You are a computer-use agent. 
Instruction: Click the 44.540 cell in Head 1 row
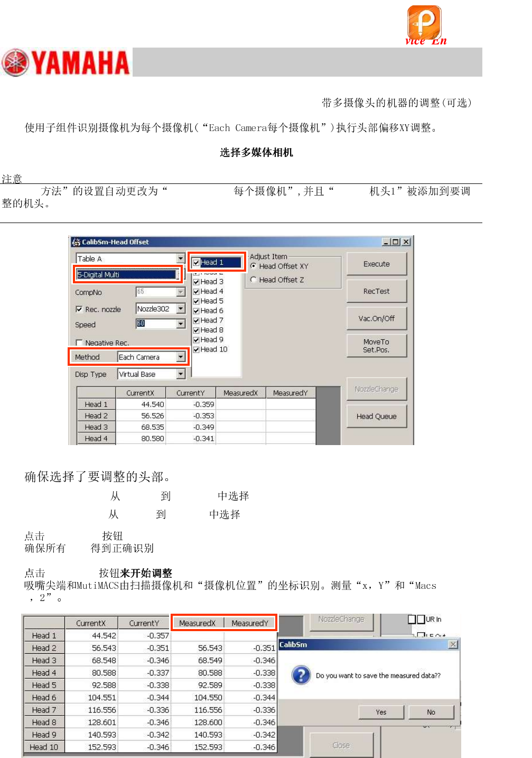coord(141,404)
